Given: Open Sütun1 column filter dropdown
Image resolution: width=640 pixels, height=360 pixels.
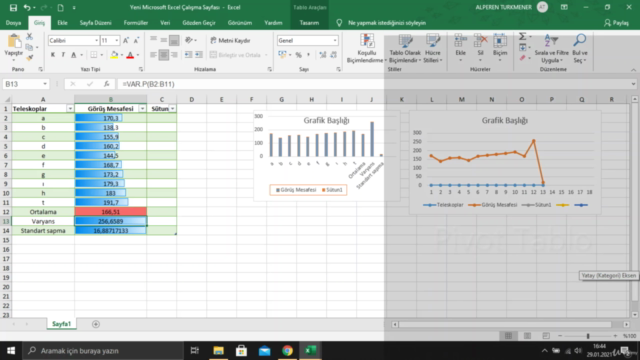Looking at the screenshot, I should [x=173, y=109].
